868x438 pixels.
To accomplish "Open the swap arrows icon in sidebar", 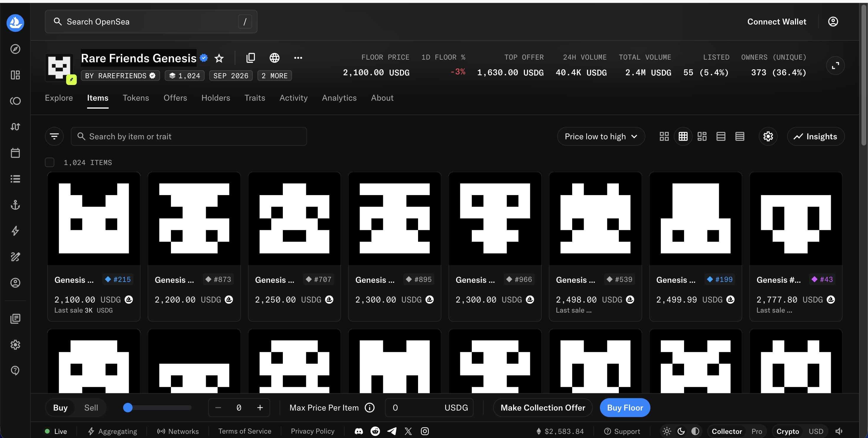I will (x=15, y=127).
